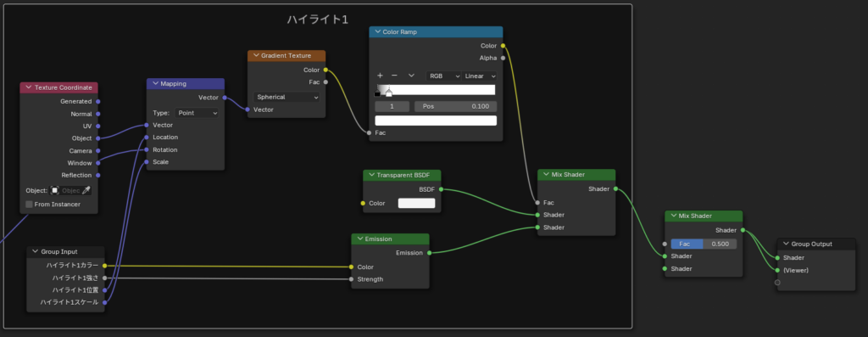868x337 pixels.
Task: Click the empty Group Output socket
Action: [x=777, y=282]
